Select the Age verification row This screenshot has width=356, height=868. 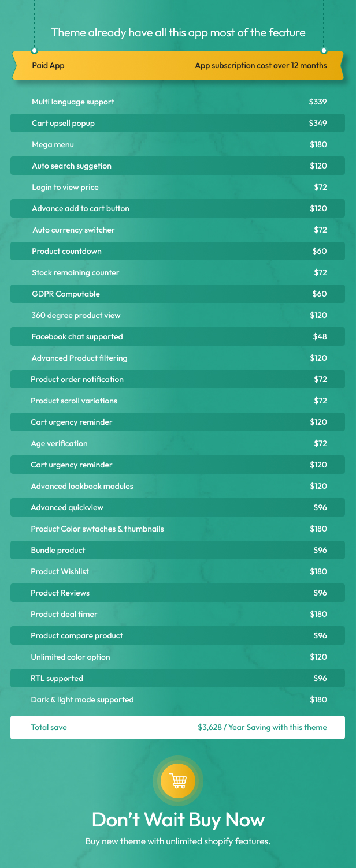coord(178,443)
